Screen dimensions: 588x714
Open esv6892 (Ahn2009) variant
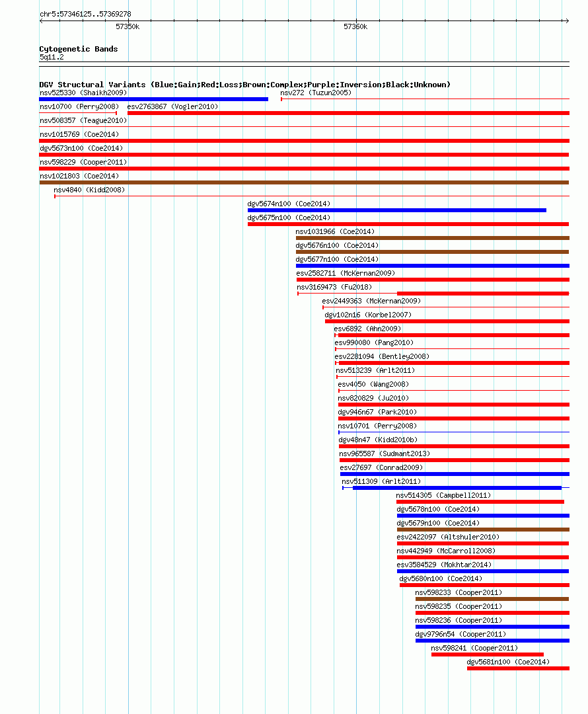tap(367, 329)
